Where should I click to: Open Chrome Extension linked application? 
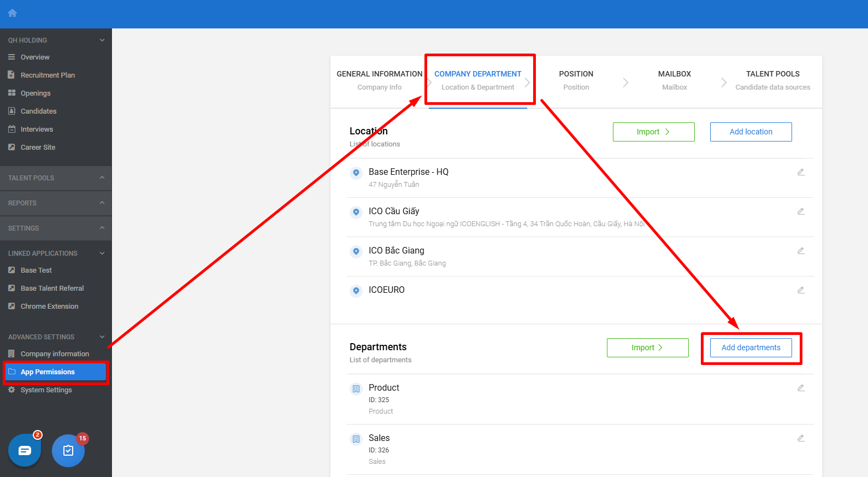[49, 306]
